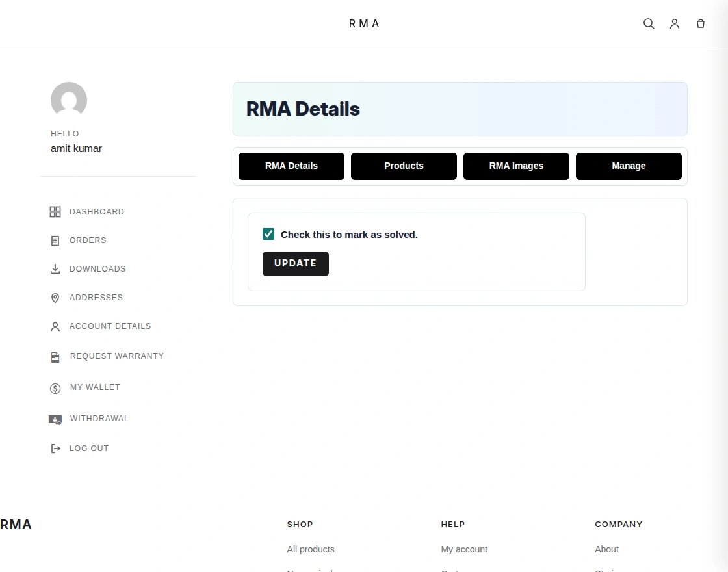728x572 pixels.
Task: Switch to the RMA Images tab
Action: [516, 166]
